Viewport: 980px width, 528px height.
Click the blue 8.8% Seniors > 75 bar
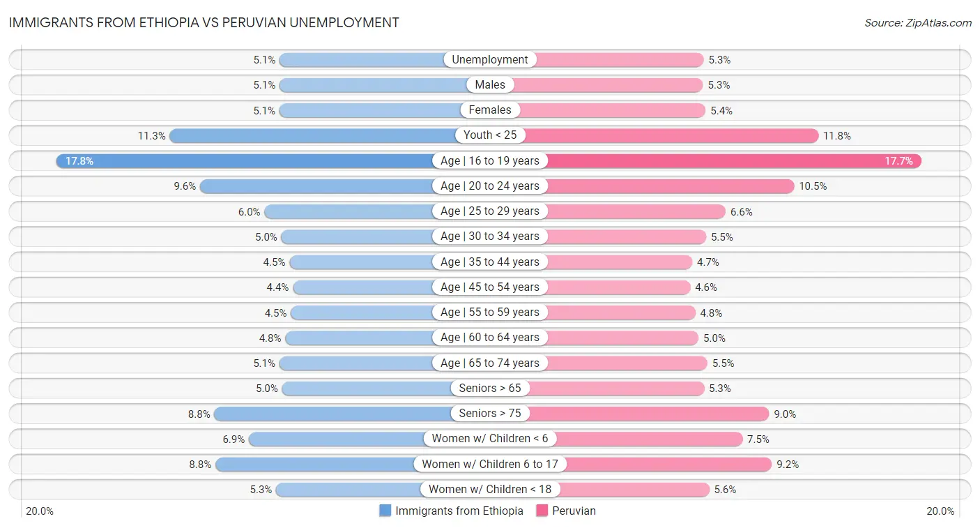click(335, 414)
